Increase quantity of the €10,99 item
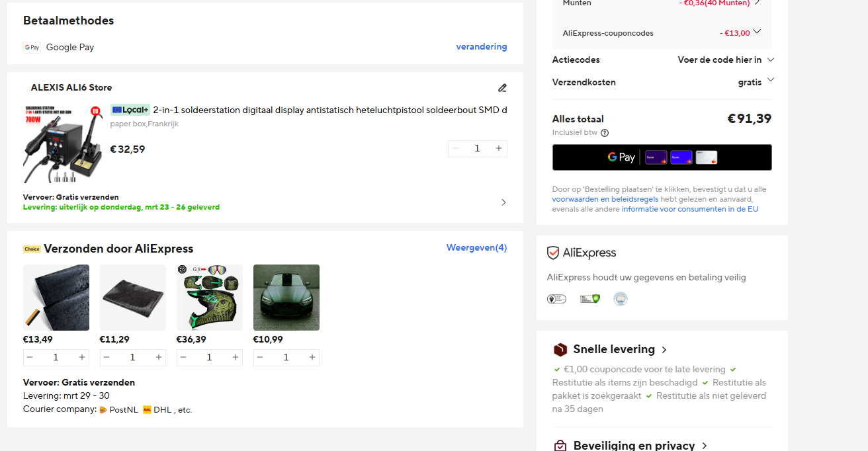868x451 pixels. point(312,357)
